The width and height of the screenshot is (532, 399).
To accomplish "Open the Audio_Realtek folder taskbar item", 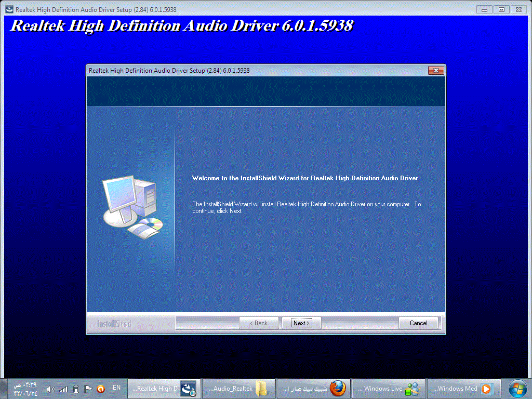I will [x=238, y=389].
